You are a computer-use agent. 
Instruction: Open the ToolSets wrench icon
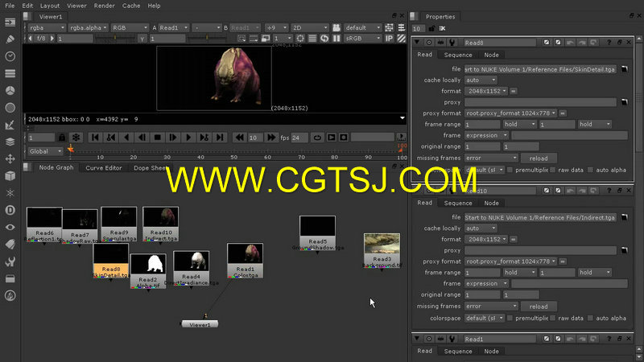(x=10, y=261)
